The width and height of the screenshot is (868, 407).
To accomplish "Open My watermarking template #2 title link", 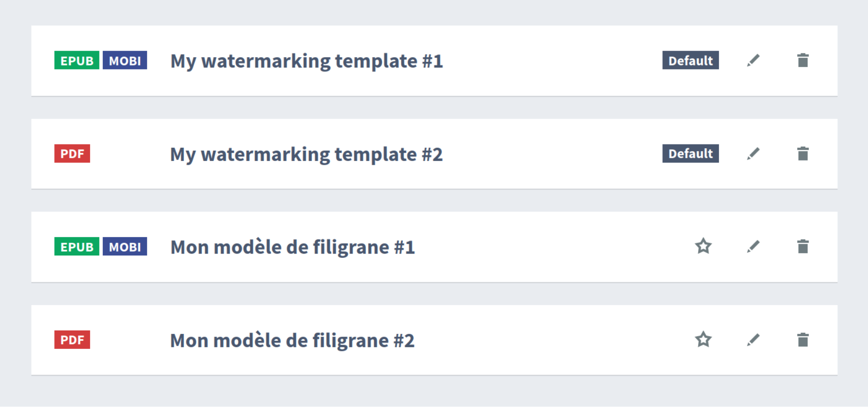I will click(x=307, y=154).
